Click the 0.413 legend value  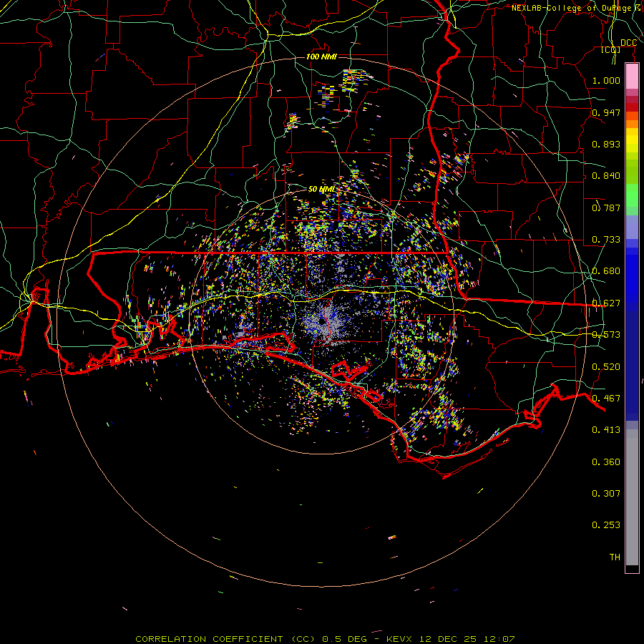606,430
